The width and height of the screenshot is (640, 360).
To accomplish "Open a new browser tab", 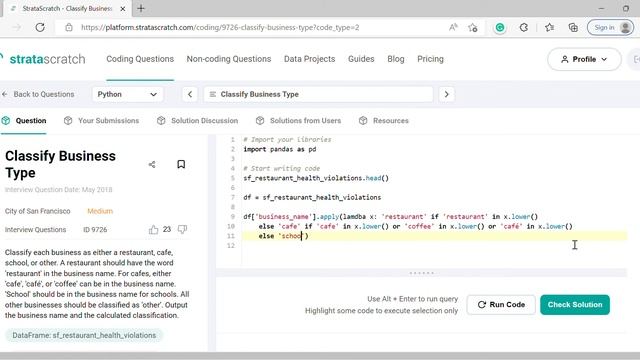I will pos(141,9).
